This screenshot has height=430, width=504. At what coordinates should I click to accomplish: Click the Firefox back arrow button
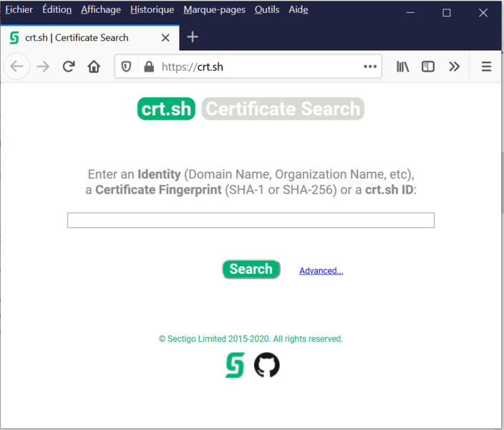pyautogui.click(x=17, y=67)
